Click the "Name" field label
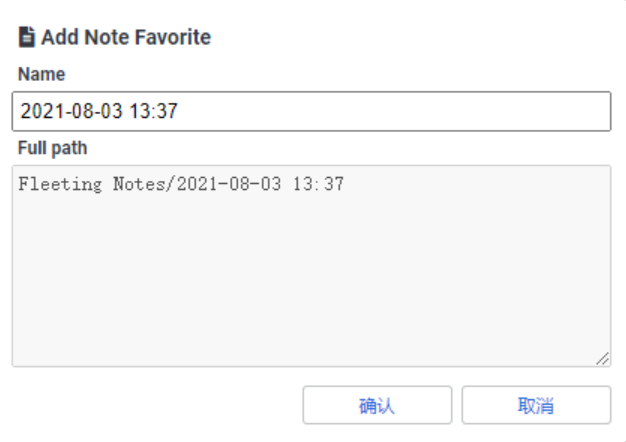 pos(42,74)
